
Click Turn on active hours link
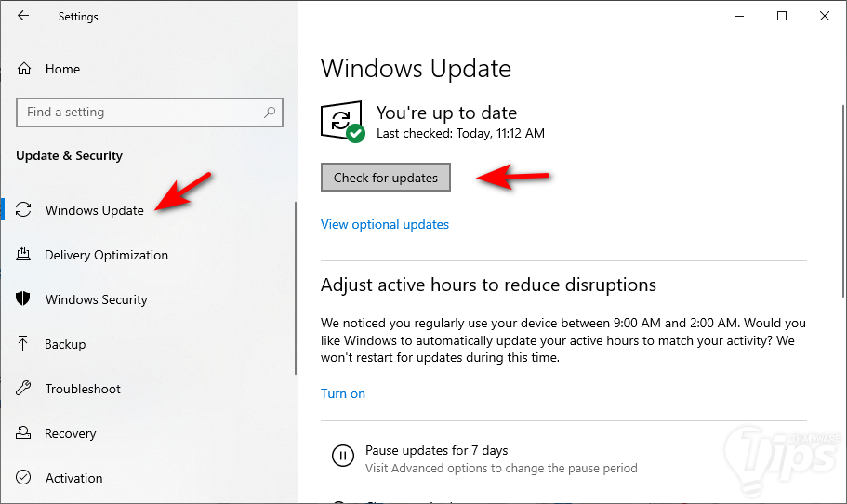click(343, 393)
